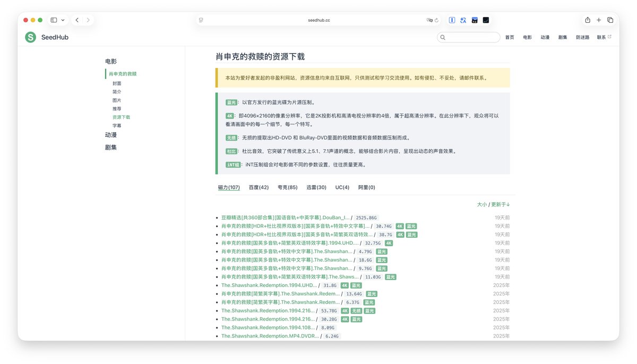Open 防迷路 in the top navigation
The image size is (637, 364).
[582, 37]
